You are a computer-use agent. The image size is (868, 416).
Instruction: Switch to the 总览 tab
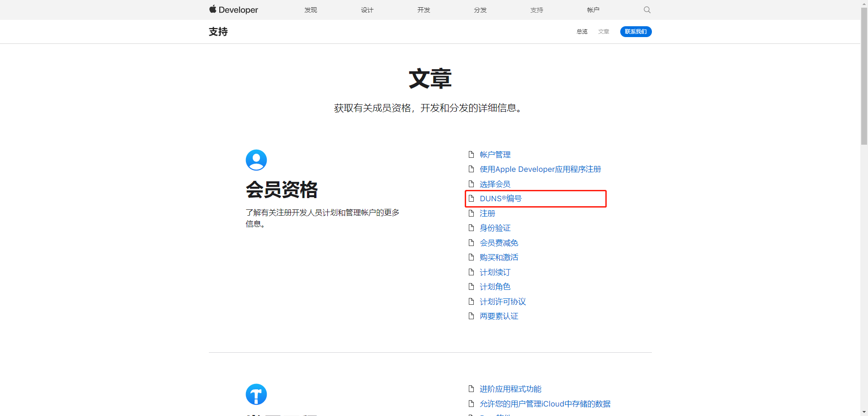coord(582,32)
